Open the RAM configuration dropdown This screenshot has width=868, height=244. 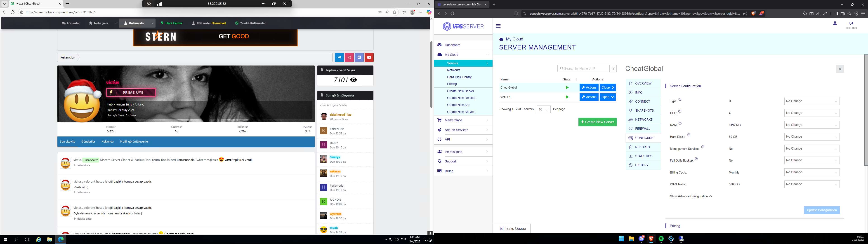[812, 125]
